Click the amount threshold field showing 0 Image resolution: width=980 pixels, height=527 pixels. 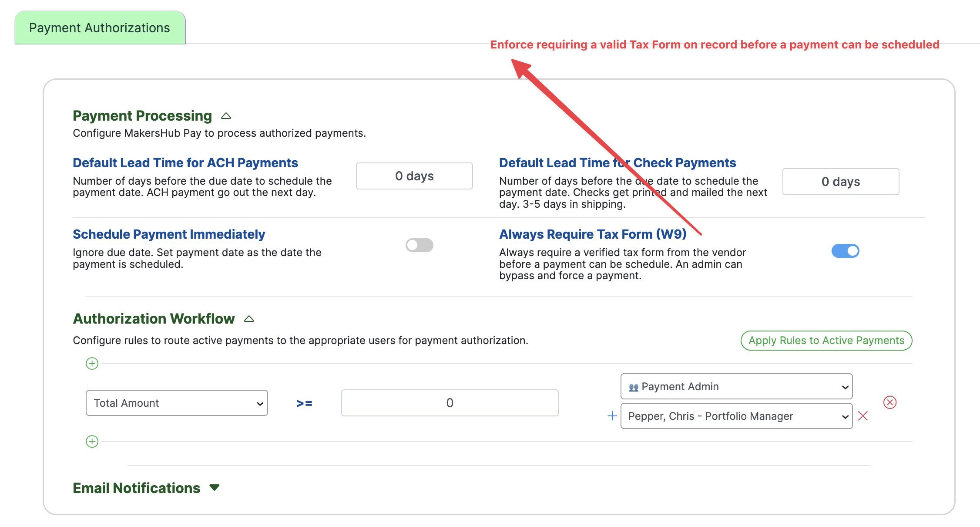[x=450, y=403]
